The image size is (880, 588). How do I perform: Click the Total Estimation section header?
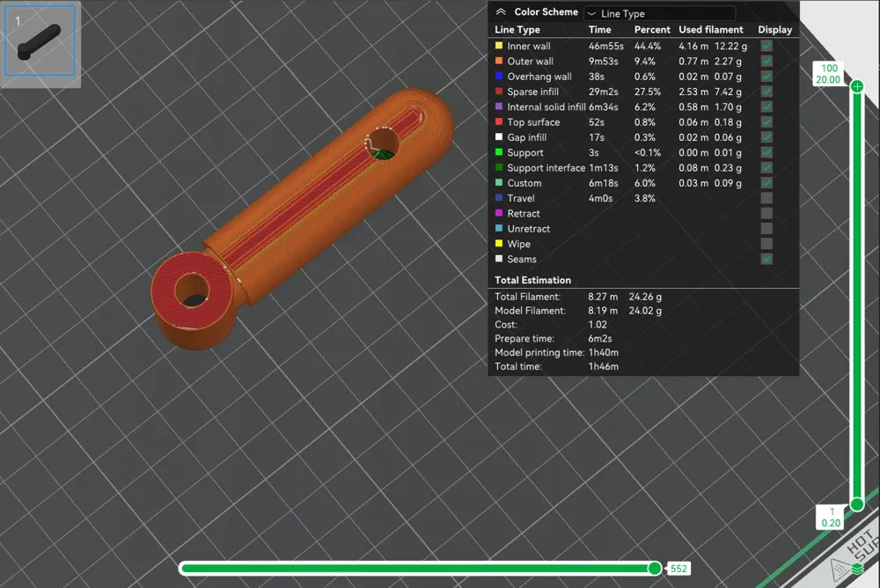(532, 280)
